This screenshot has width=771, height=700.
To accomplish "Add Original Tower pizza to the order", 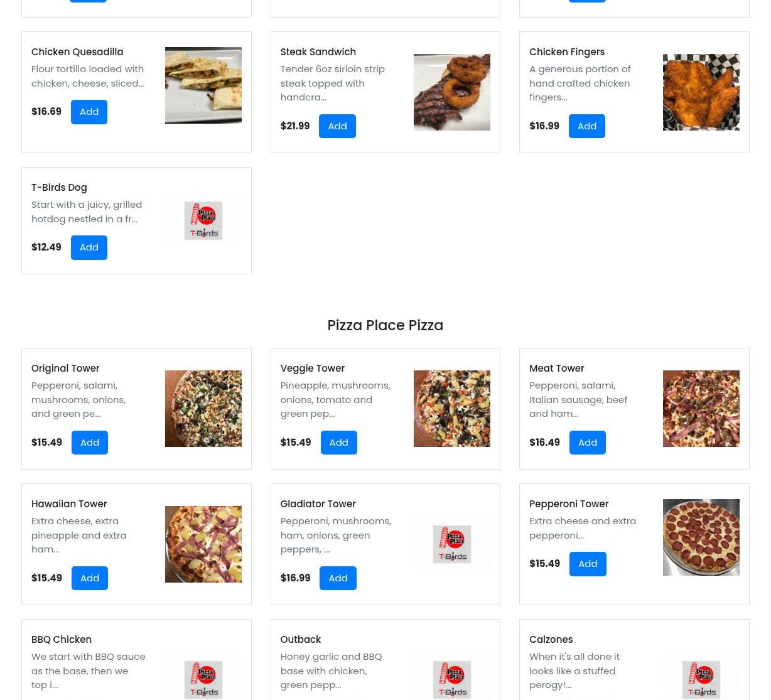I will pos(90,443).
